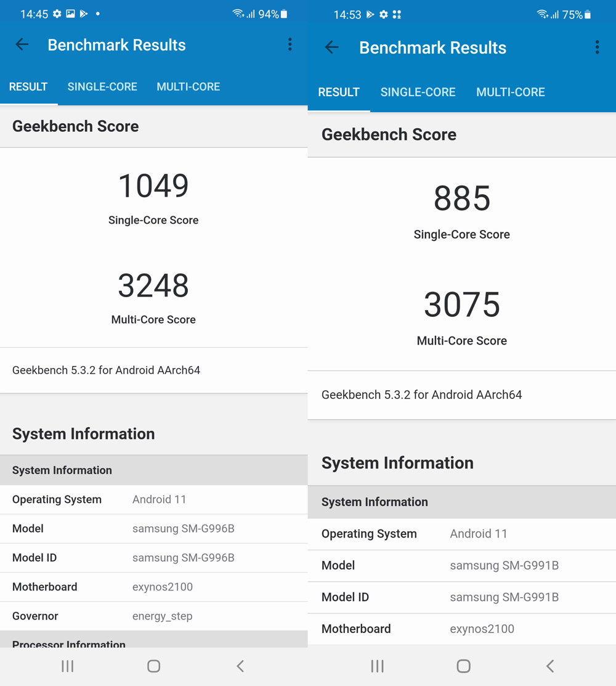The image size is (616, 686).
Task: Switch to SINGLE-CORE tab in 14:45 screenshot
Action: (102, 87)
